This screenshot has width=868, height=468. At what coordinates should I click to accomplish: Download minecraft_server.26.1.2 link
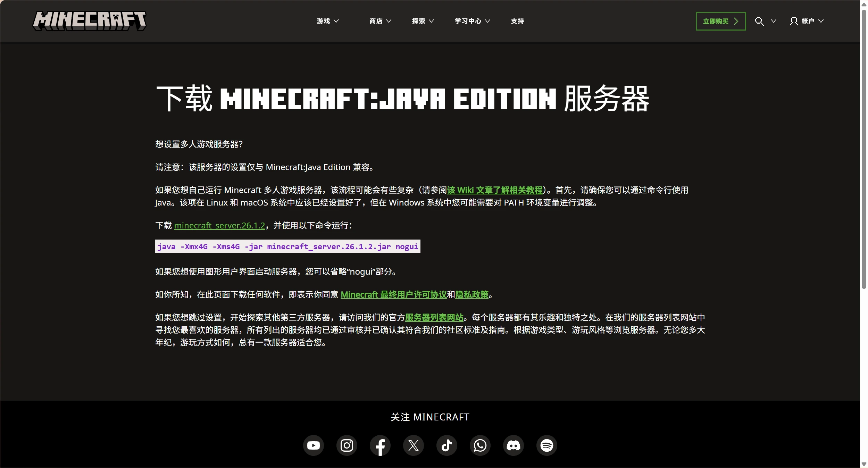tap(219, 226)
